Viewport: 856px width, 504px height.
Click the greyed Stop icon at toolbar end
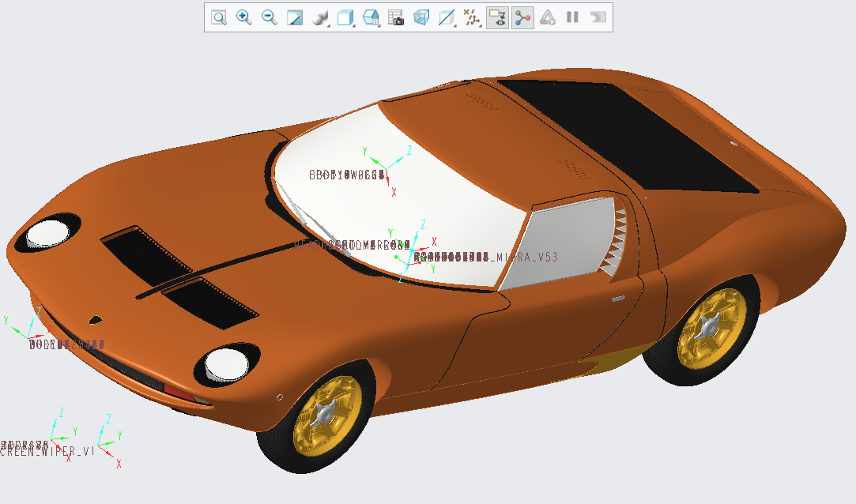click(x=598, y=17)
